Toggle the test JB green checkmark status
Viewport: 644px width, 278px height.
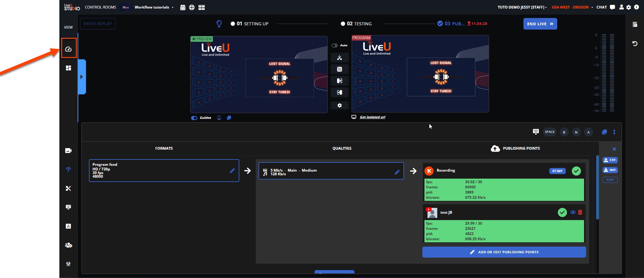click(x=562, y=212)
